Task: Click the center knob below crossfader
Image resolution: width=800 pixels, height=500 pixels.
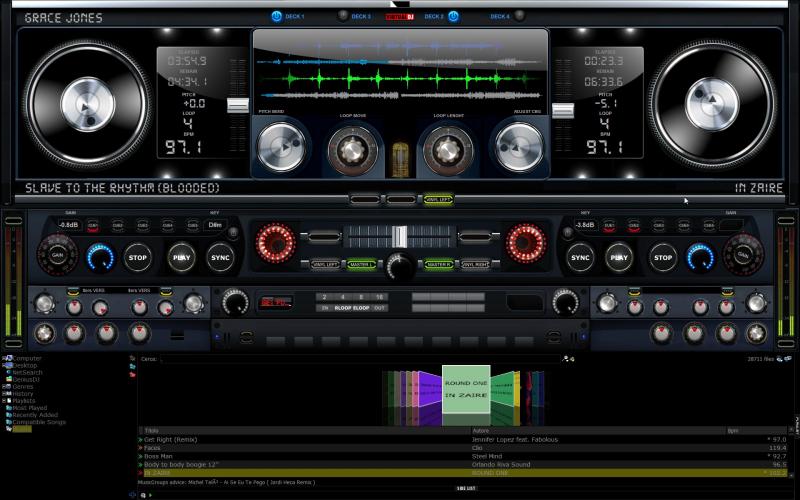Action: pos(401,266)
